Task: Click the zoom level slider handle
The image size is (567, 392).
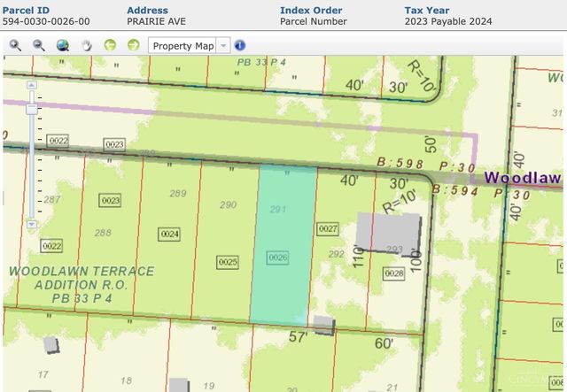Action: (32, 109)
